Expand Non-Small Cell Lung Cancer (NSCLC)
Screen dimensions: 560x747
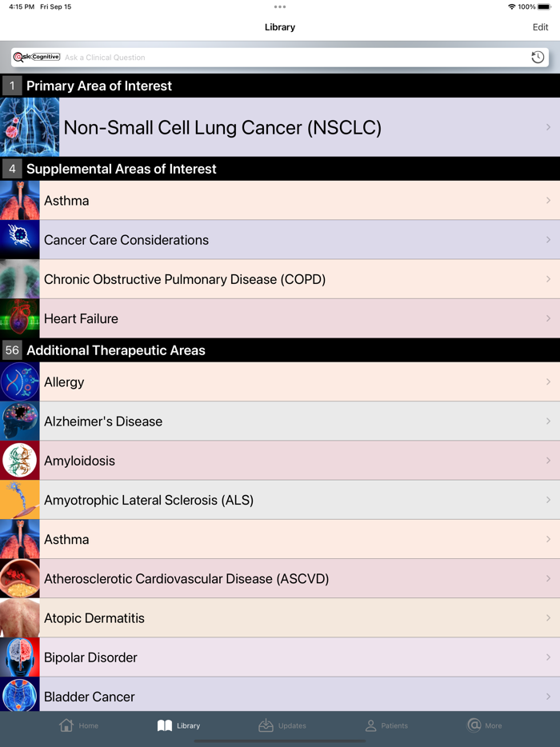(x=548, y=126)
